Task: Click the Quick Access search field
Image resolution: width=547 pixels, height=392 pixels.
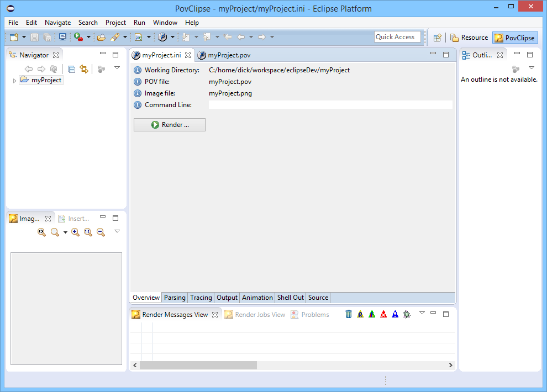Action: coord(397,37)
